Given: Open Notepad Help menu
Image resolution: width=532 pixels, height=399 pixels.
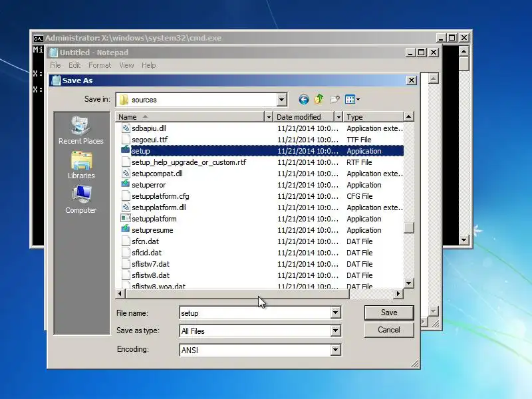Looking at the screenshot, I should (x=148, y=65).
